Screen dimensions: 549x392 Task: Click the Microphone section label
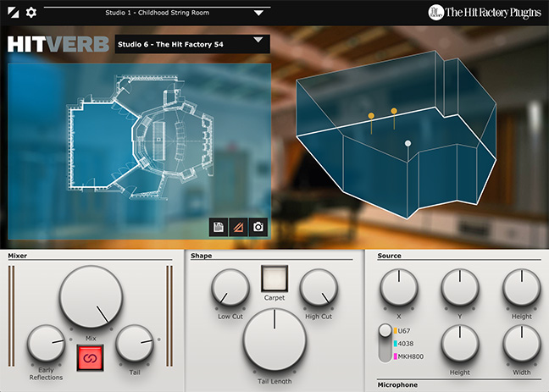397,384
